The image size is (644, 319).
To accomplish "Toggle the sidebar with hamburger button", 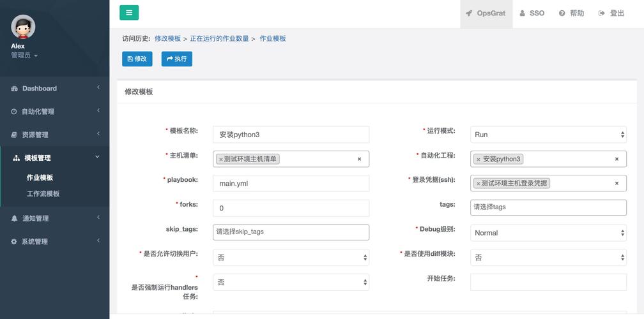I will point(129,13).
